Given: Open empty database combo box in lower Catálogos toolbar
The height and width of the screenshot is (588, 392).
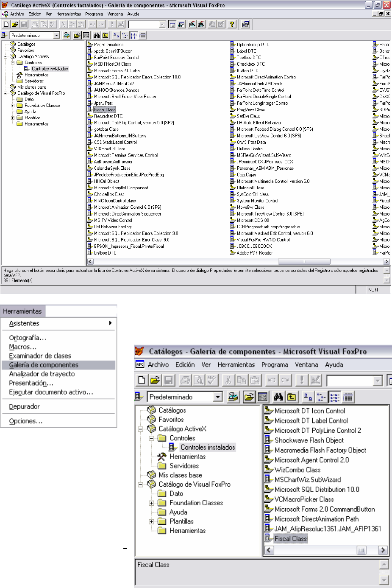Looking at the screenshot, I should coord(378,381).
